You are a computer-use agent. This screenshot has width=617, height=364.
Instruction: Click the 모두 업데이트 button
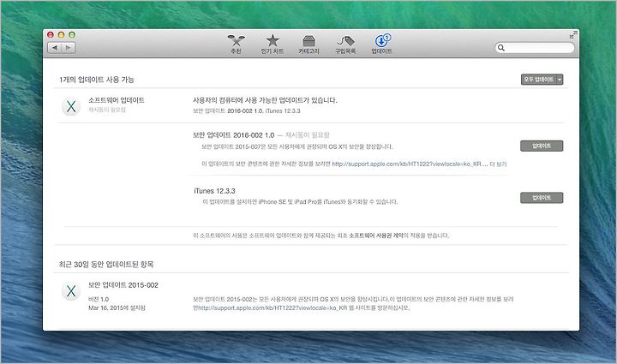click(538, 80)
